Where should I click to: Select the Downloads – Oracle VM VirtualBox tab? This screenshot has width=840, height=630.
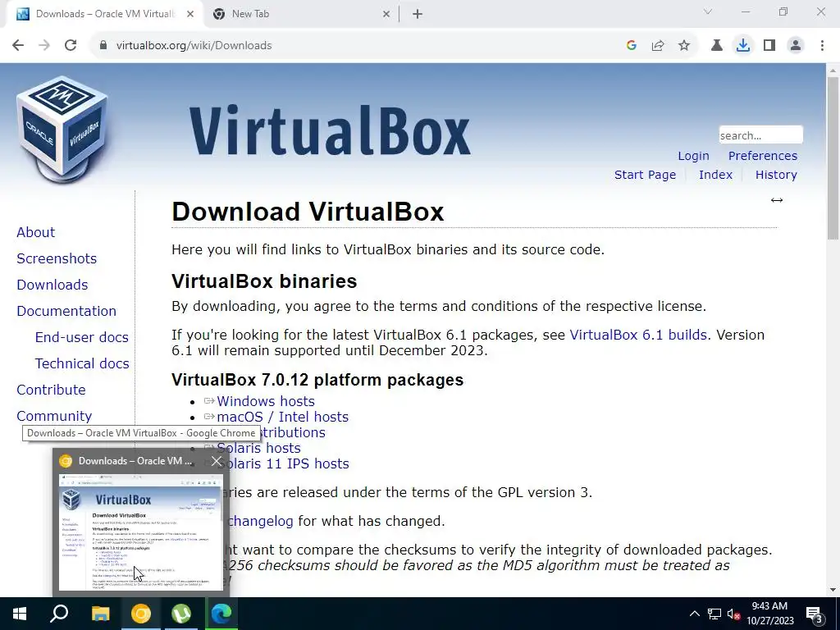pos(104,15)
